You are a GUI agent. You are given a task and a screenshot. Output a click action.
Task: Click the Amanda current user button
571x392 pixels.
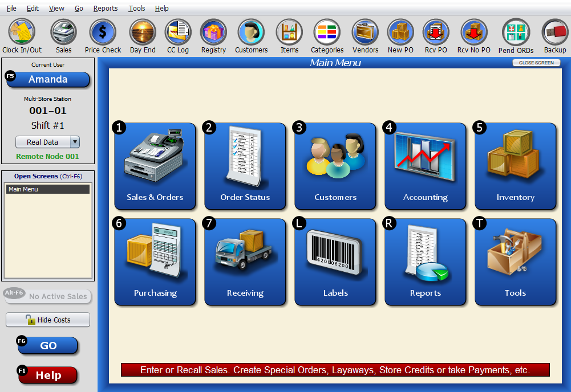click(48, 79)
